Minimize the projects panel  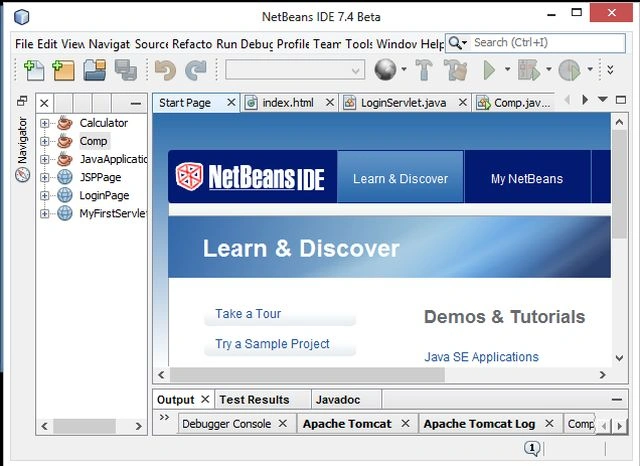[x=136, y=104]
